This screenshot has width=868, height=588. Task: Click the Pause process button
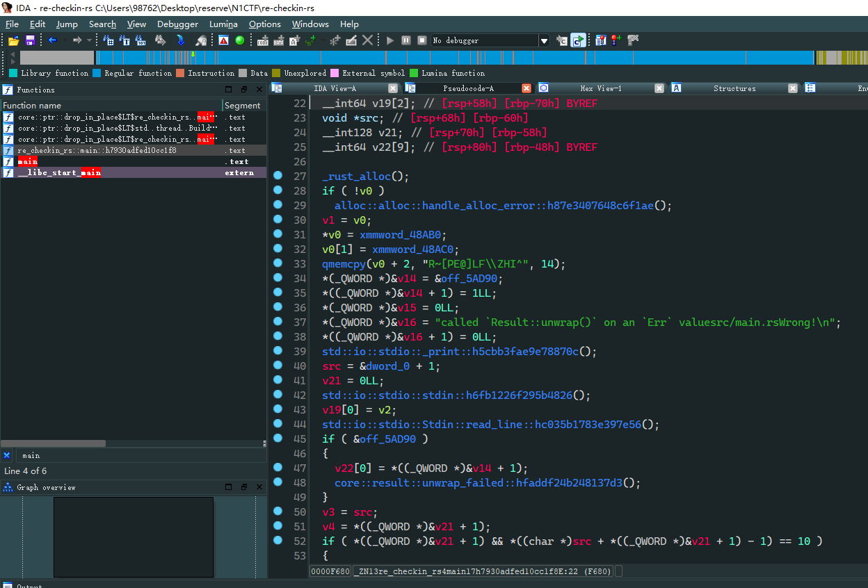[x=406, y=40]
